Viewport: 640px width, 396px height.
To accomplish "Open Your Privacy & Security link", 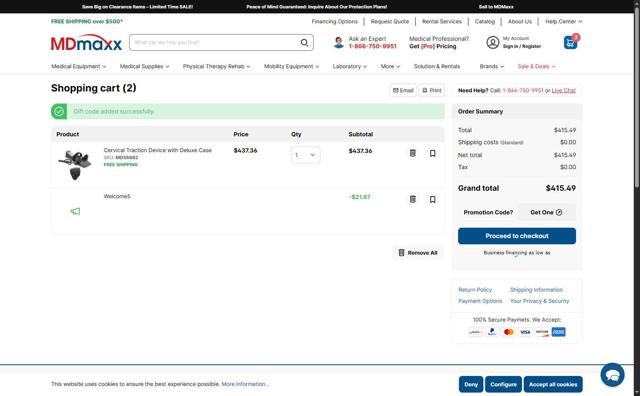I will coord(539,301).
